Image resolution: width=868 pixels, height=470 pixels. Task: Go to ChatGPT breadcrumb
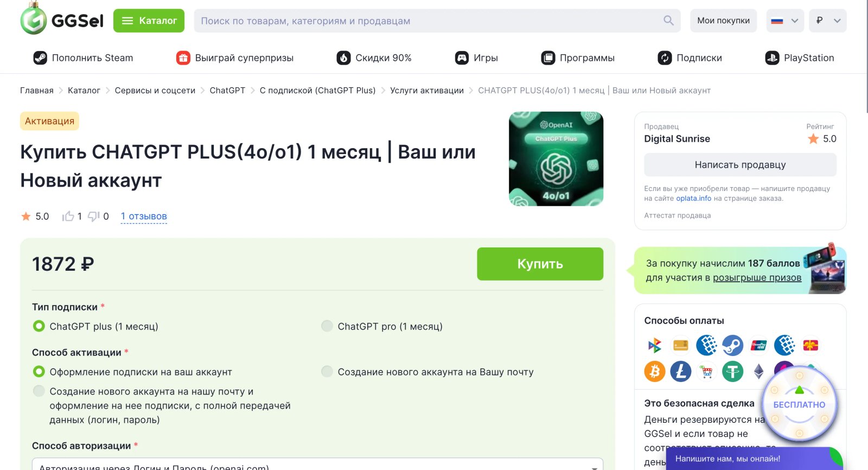pyautogui.click(x=227, y=91)
